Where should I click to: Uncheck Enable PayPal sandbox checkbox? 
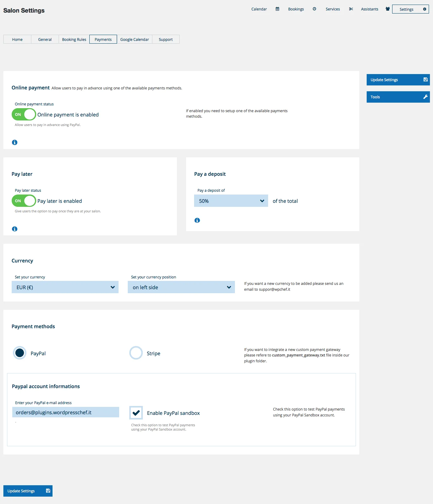point(136,413)
